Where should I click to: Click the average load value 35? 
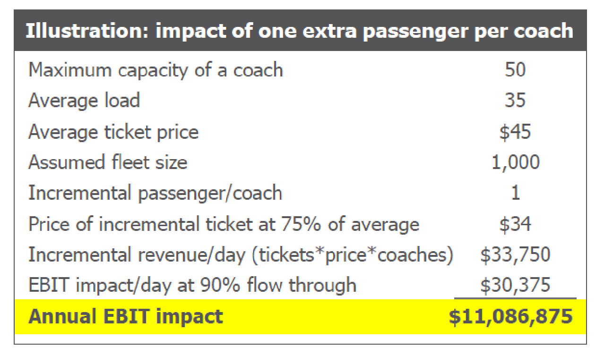(515, 101)
